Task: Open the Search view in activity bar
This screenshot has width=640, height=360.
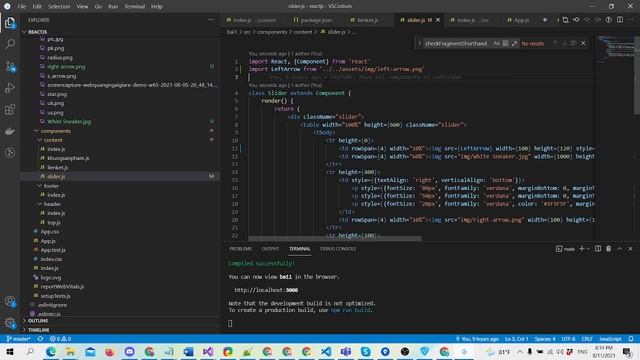Action: (10, 44)
